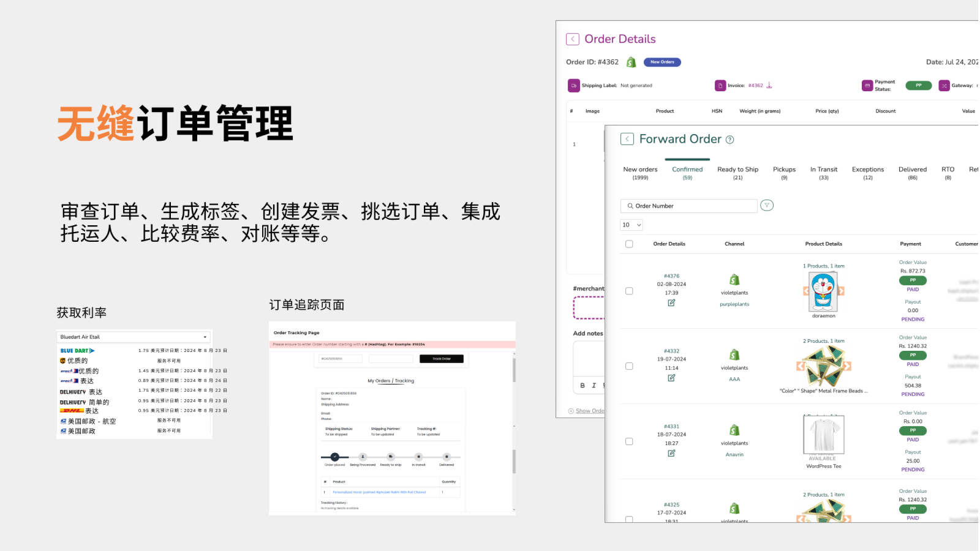Switch to the In Transit (33) tab
The width and height of the screenshot is (980, 551).
(x=824, y=173)
